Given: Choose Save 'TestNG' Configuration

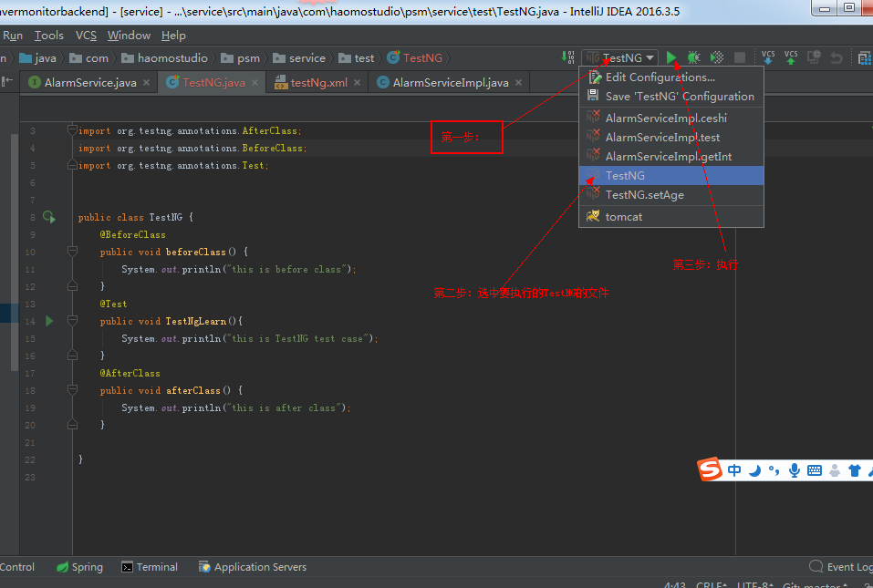Looking at the screenshot, I should click(670, 97).
